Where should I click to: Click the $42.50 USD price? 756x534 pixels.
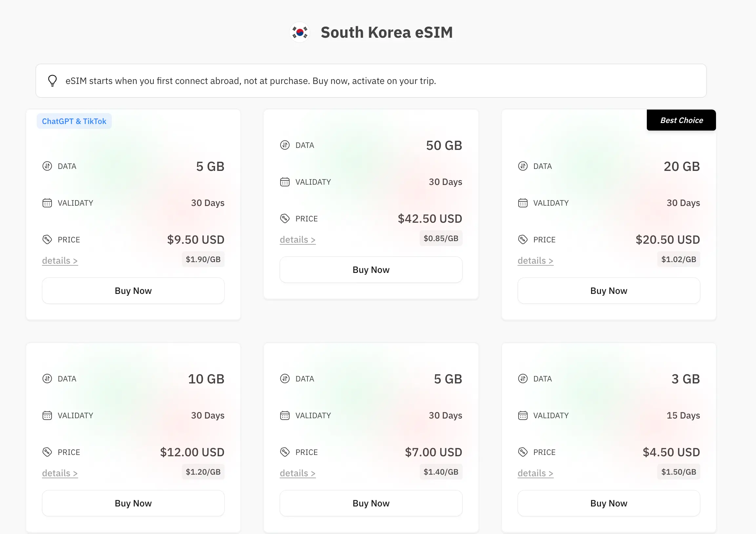tap(430, 218)
